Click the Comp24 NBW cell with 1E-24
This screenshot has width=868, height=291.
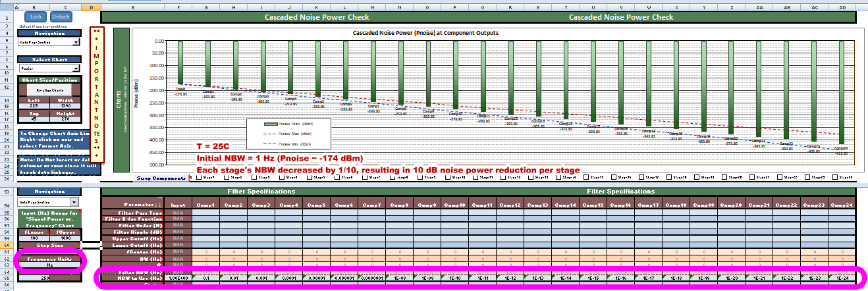(842, 278)
